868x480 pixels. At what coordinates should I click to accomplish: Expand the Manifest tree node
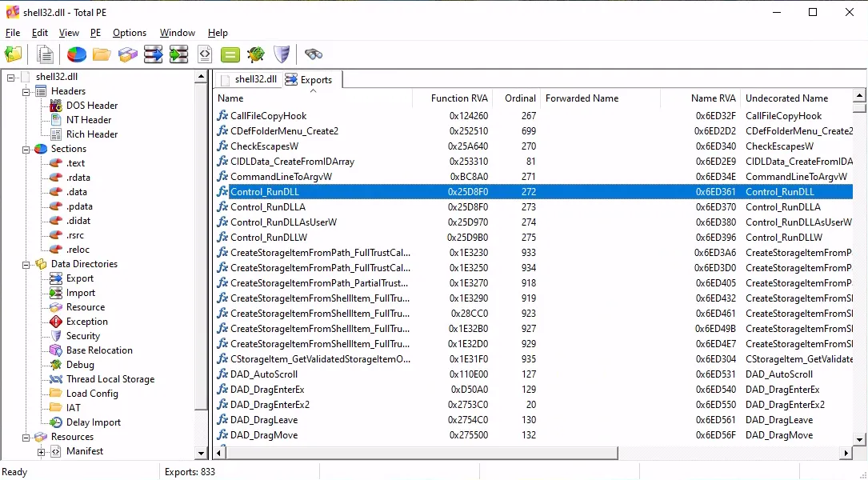(41, 451)
